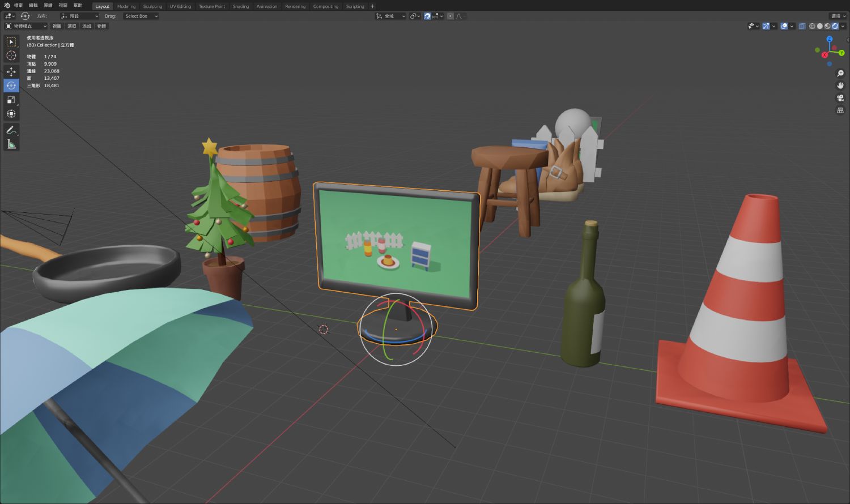Open the 物體模式 object mode dropdown

point(26,26)
